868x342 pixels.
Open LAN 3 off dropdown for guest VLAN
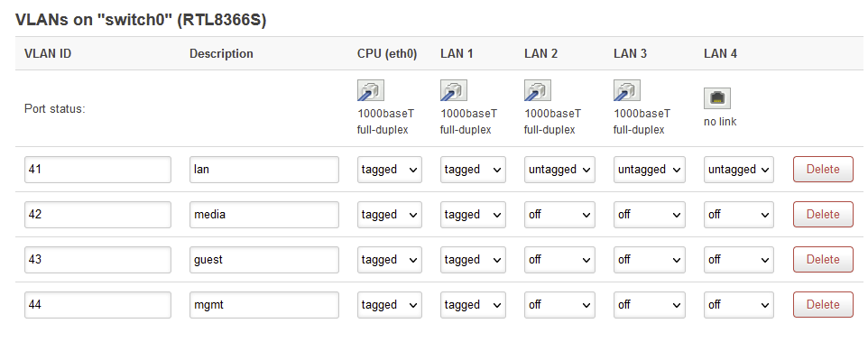pos(650,260)
